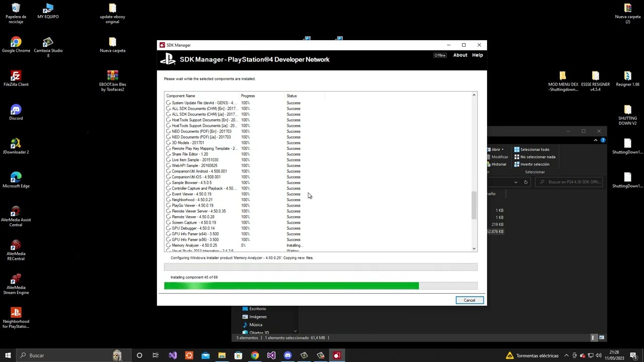
Task: Open MY EQUIPO desktop icon
Action: click(x=48, y=11)
